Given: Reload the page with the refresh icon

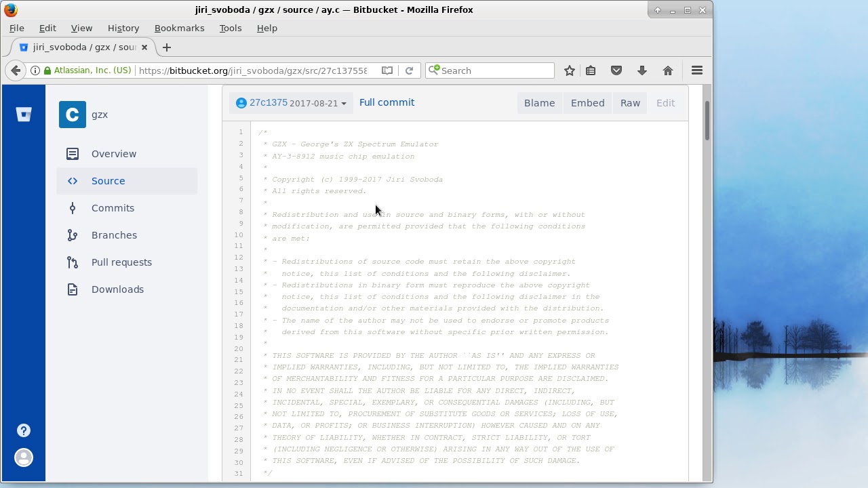Looking at the screenshot, I should tap(409, 70).
